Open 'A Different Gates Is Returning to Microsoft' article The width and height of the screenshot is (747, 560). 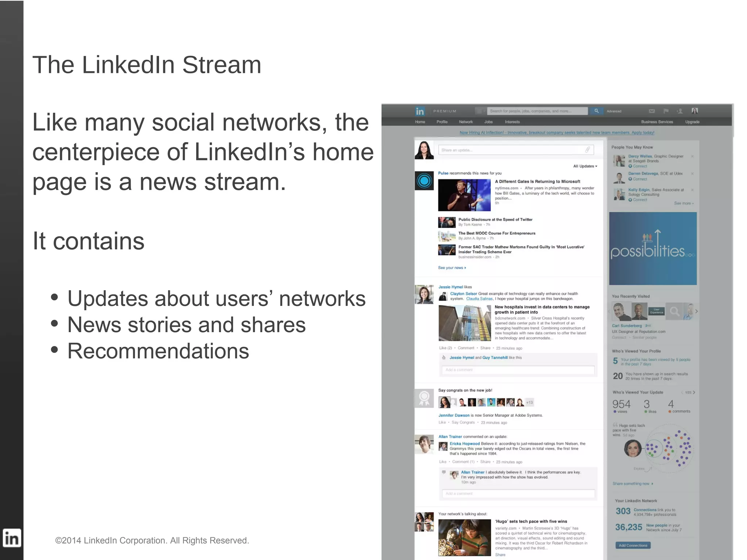click(537, 181)
